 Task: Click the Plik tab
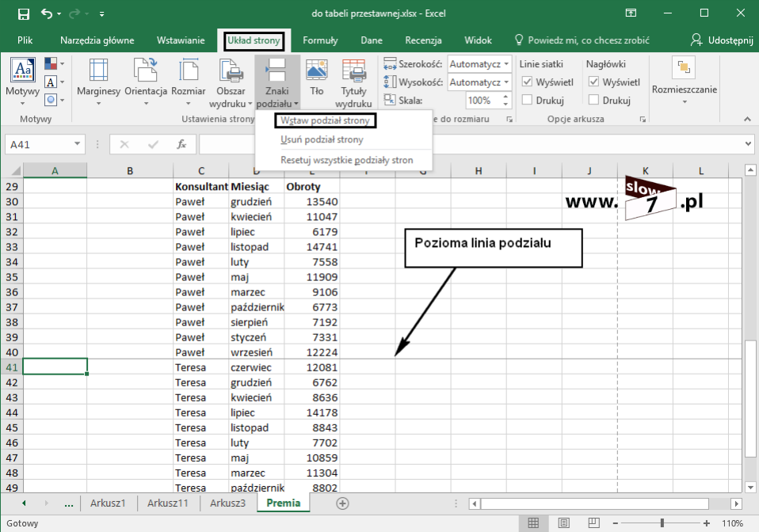point(25,40)
